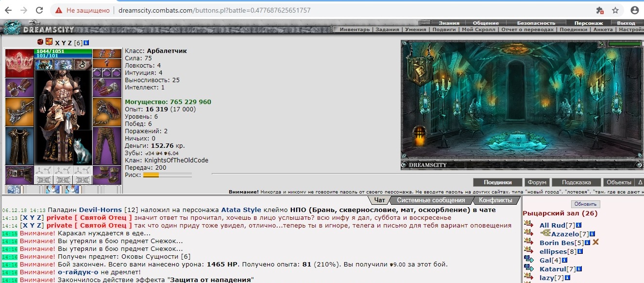Switch to the Чат tab
The image size is (644, 283).
pyautogui.click(x=379, y=200)
